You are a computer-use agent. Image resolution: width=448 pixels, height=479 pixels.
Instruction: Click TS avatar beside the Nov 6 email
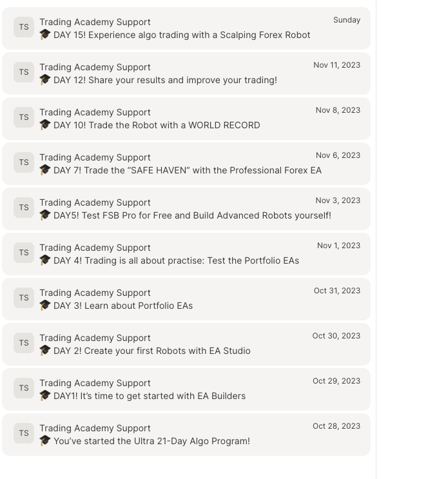tap(24, 162)
